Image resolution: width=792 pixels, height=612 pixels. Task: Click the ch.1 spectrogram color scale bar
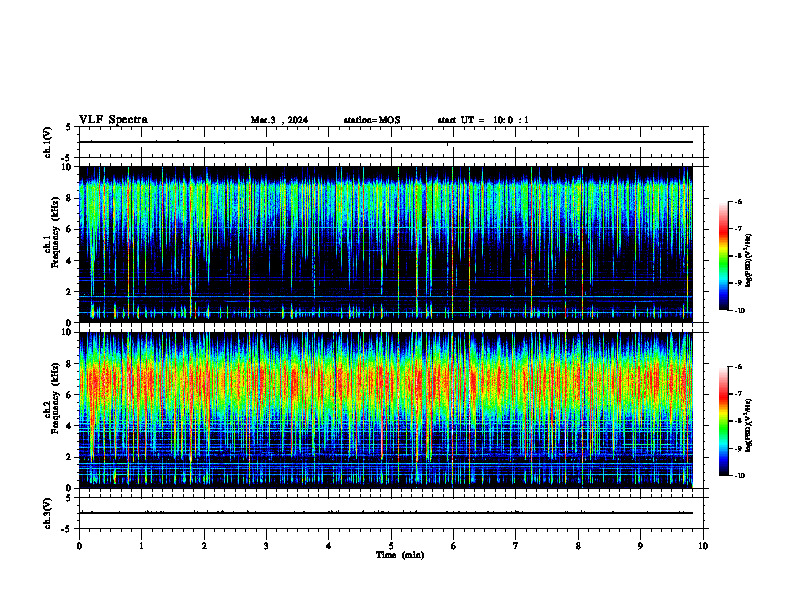(x=724, y=256)
